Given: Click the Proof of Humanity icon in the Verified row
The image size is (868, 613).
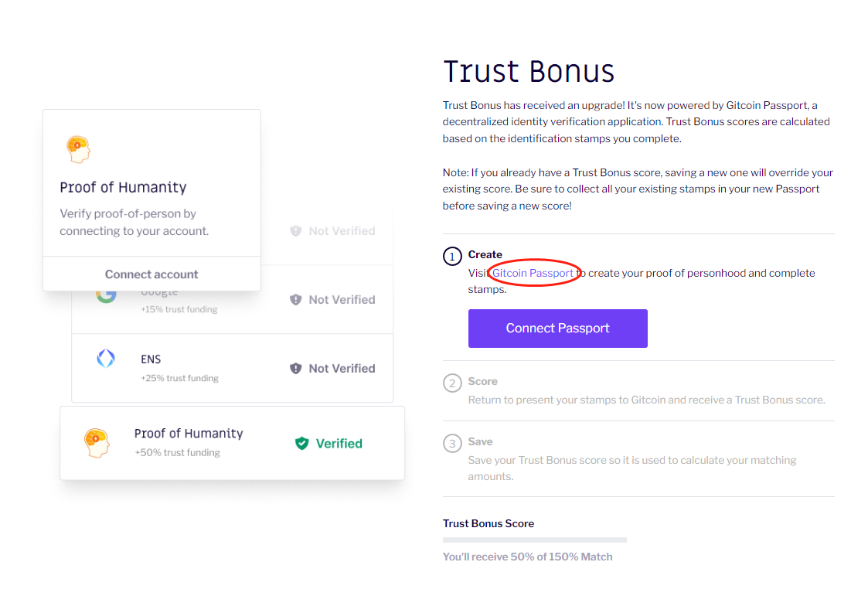Looking at the screenshot, I should click(x=97, y=442).
